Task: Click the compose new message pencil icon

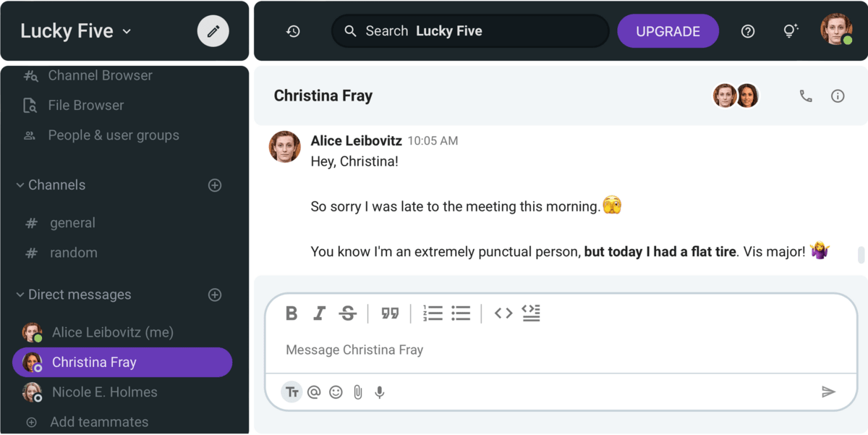Action: point(213,31)
